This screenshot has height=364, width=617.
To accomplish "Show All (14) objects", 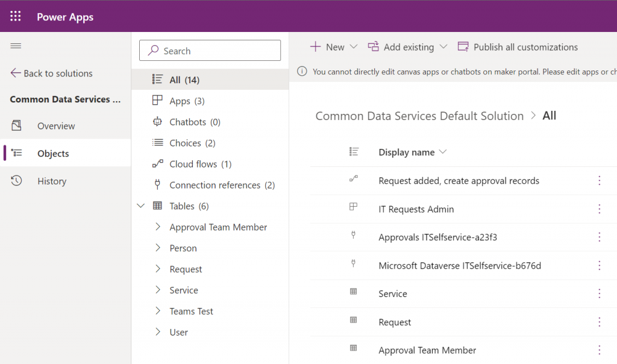I will pyautogui.click(x=210, y=80).
